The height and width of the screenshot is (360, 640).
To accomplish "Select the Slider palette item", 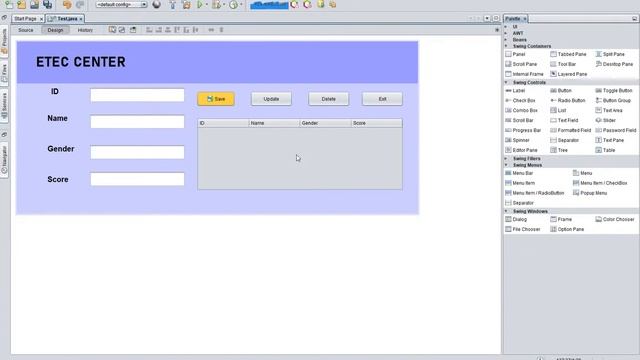I will pyautogui.click(x=605, y=120).
